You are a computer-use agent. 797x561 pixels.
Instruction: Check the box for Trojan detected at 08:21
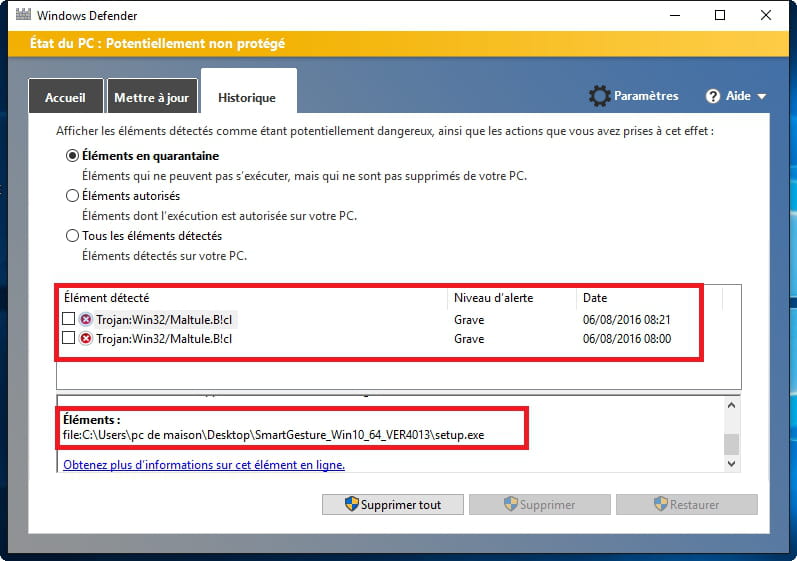68,319
